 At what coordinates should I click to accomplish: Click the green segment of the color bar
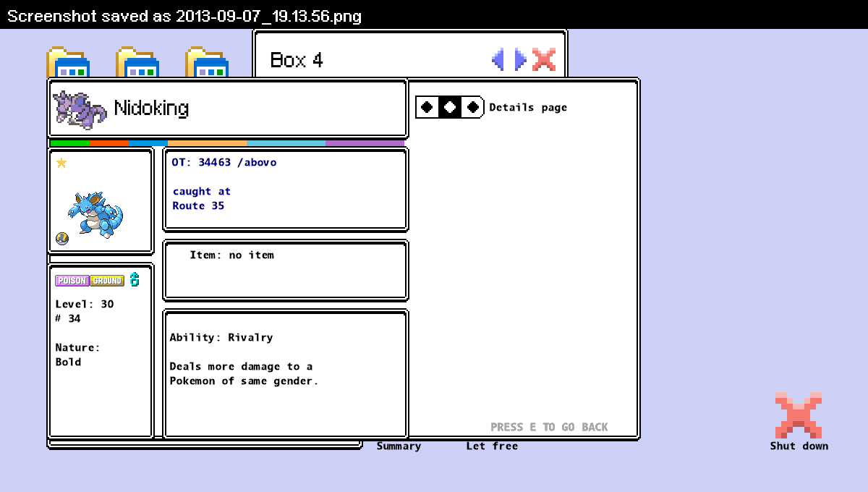70,143
